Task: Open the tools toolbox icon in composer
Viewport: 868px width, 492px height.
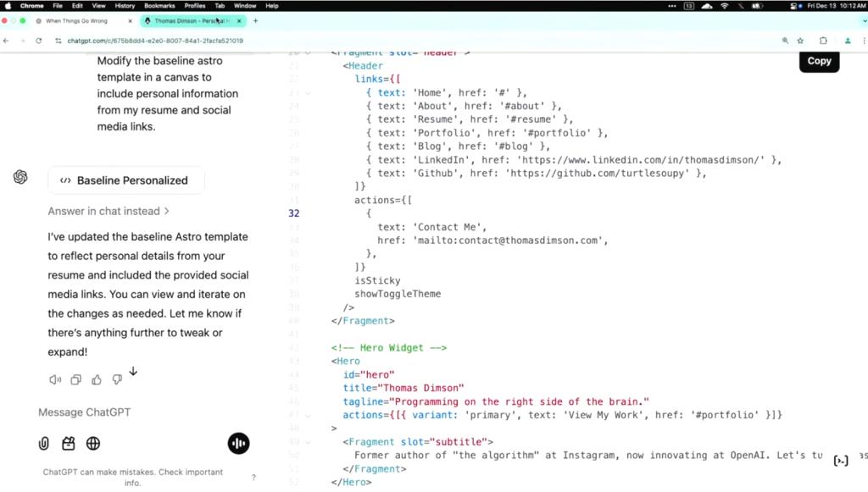Action: coord(69,444)
